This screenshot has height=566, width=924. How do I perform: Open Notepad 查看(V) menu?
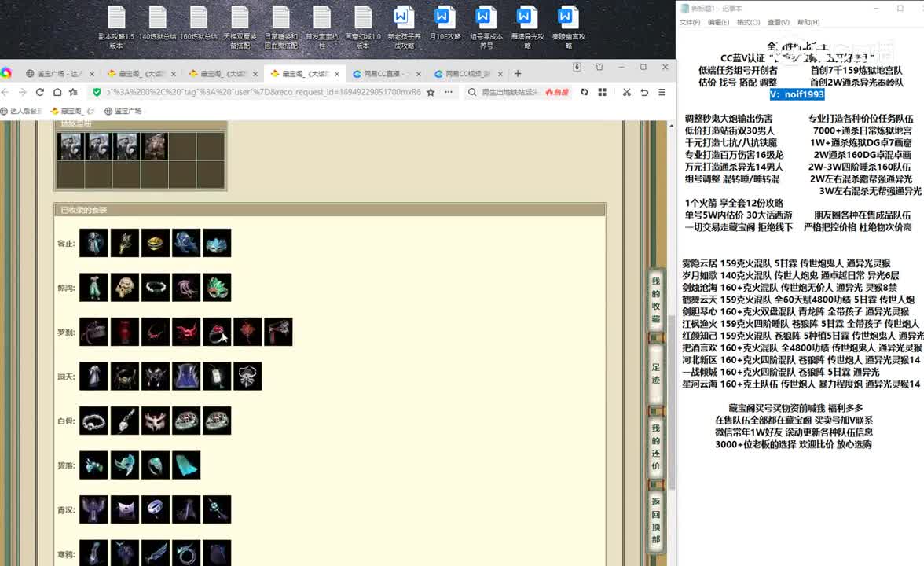779,22
